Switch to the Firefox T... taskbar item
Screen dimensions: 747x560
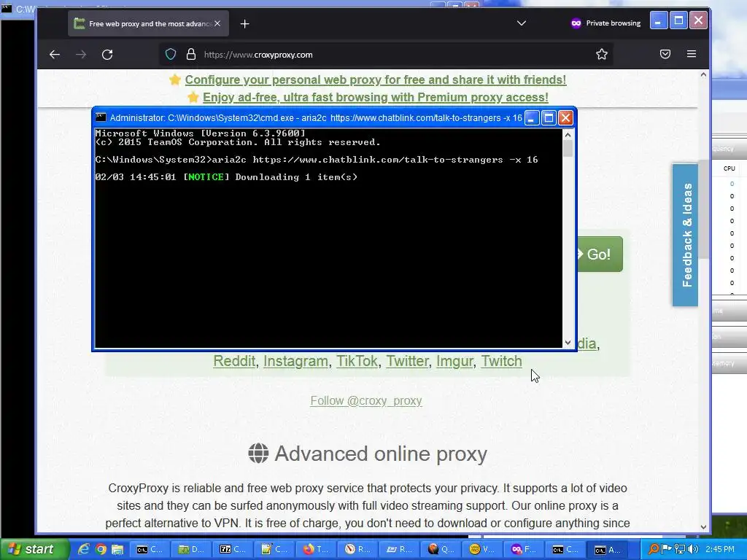click(x=316, y=549)
